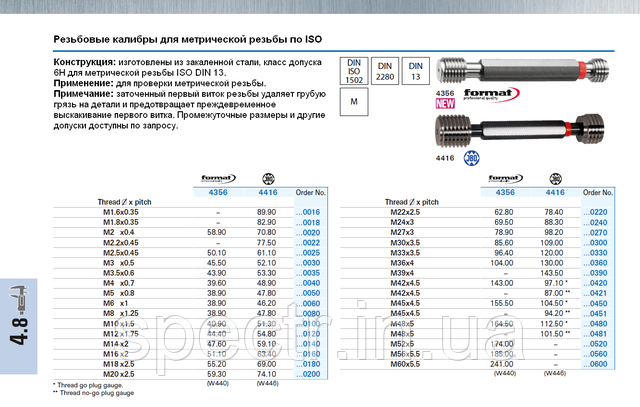Select the M24x3 thread row label
640x407 pixels.
(402, 222)
